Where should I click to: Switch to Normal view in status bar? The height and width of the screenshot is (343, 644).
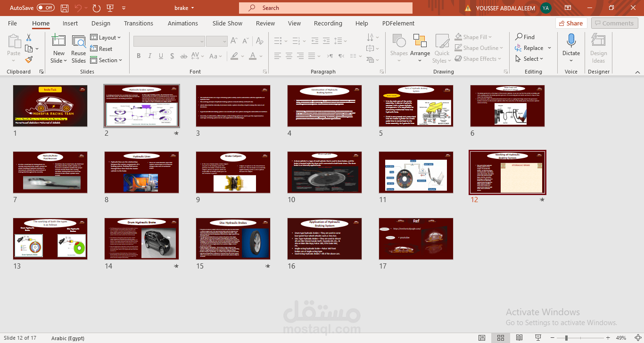pyautogui.click(x=481, y=338)
